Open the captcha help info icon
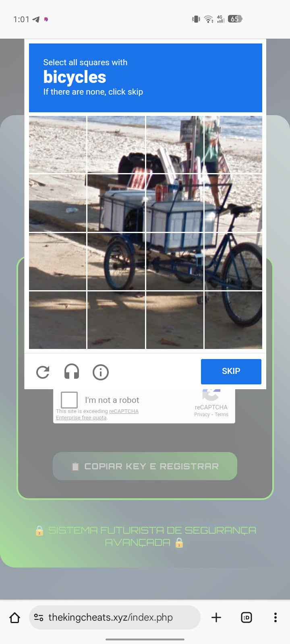The height and width of the screenshot is (644, 290). point(101,372)
